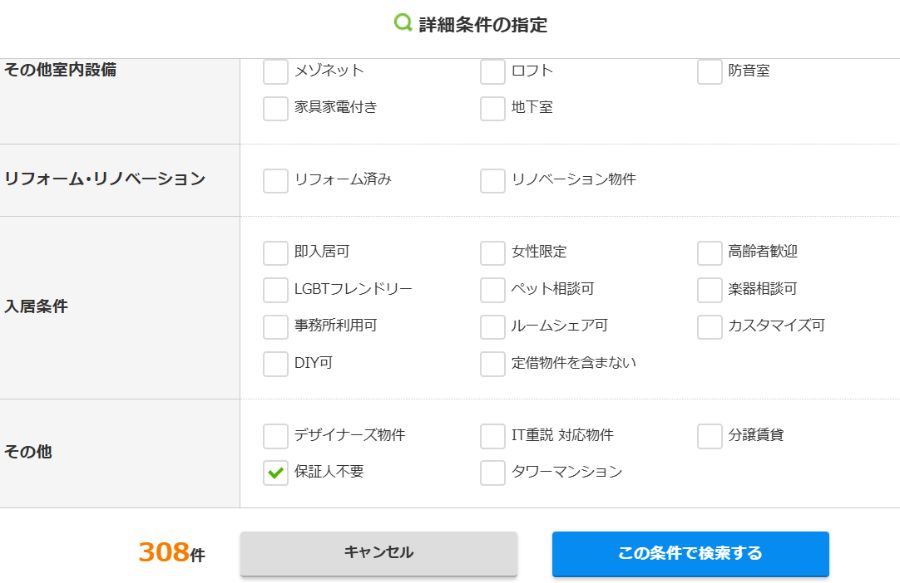900x583 pixels.
Task: Check 家具家電付き option
Action: [276, 108]
